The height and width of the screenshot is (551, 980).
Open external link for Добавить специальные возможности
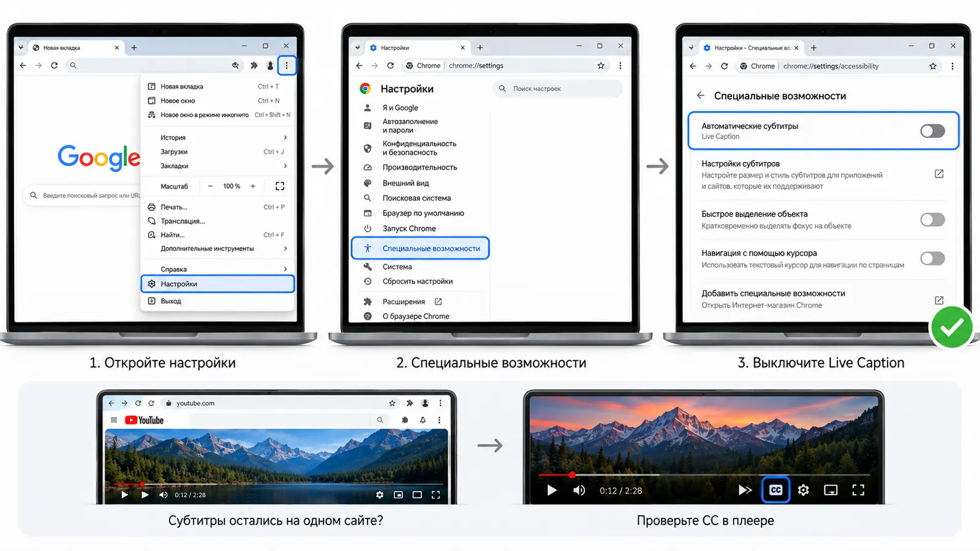click(939, 300)
